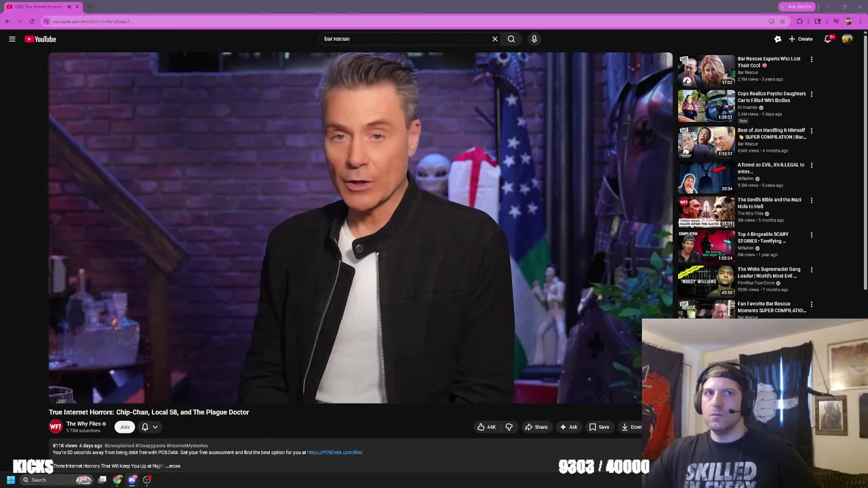Screen dimensions: 868x488
Task: Open the Gemini sparkle icon in YouTube header
Action: pos(778,39)
